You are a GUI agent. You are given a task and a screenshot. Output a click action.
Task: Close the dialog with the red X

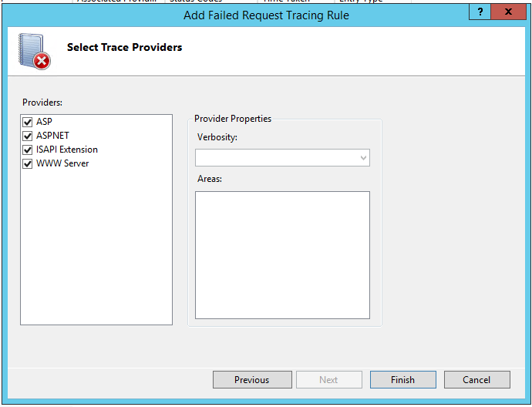(508, 12)
